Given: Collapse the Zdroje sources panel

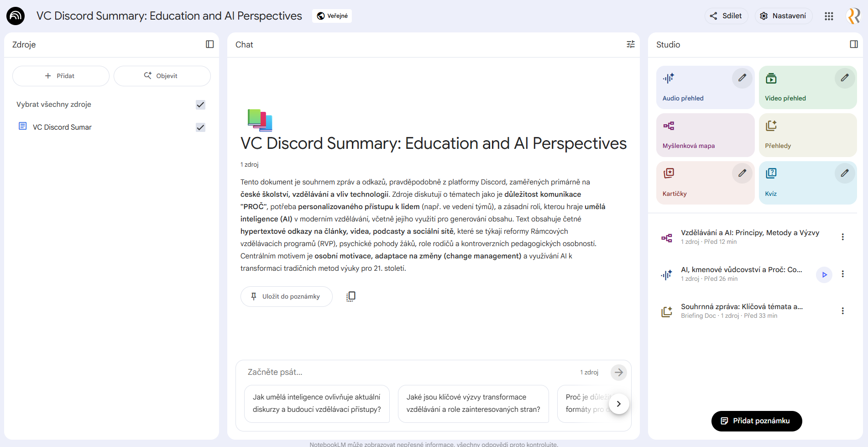Looking at the screenshot, I should 210,44.
